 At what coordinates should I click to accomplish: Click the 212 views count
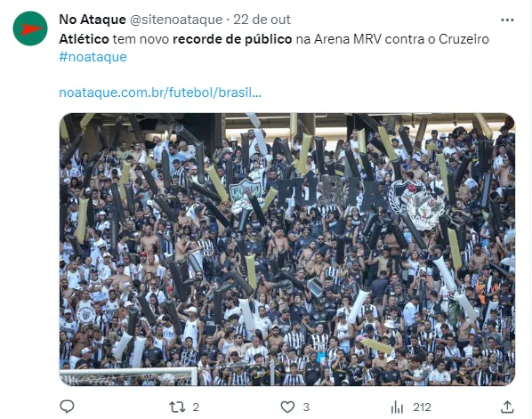(x=422, y=407)
